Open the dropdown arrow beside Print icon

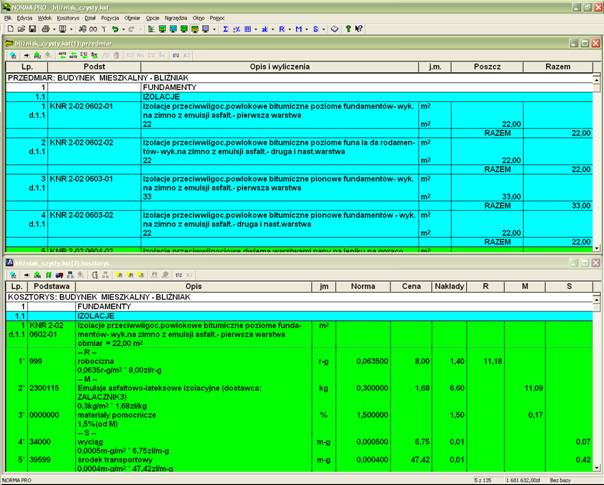[x=54, y=29]
